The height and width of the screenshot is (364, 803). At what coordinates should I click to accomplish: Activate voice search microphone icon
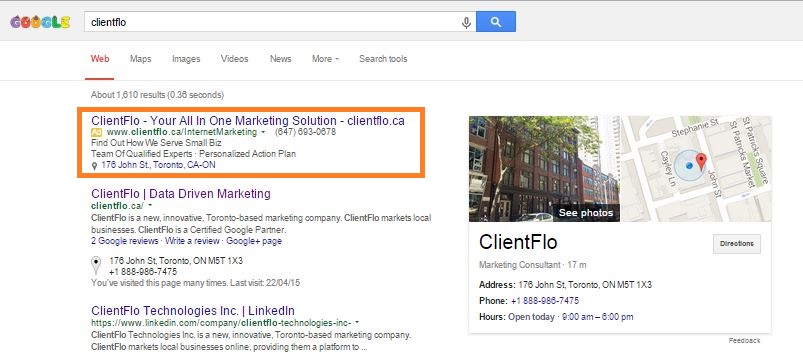[x=466, y=23]
